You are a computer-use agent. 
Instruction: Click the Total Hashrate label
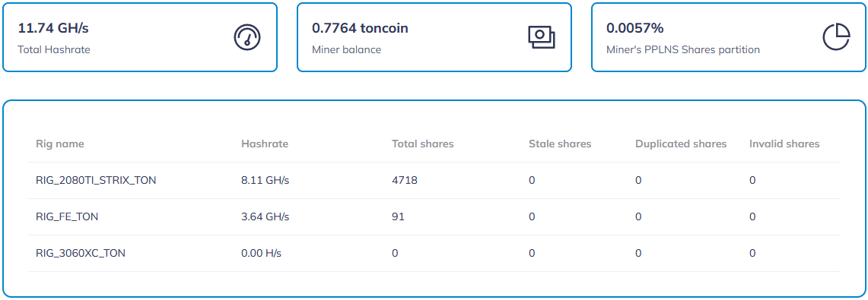click(54, 49)
